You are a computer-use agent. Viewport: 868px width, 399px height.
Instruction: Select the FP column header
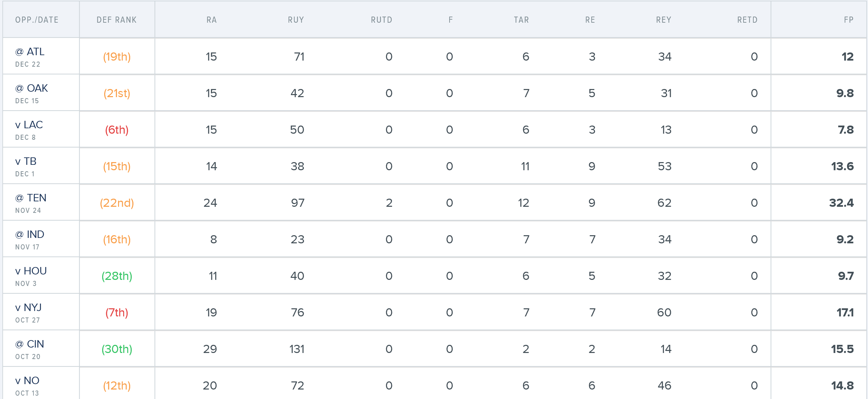848,20
